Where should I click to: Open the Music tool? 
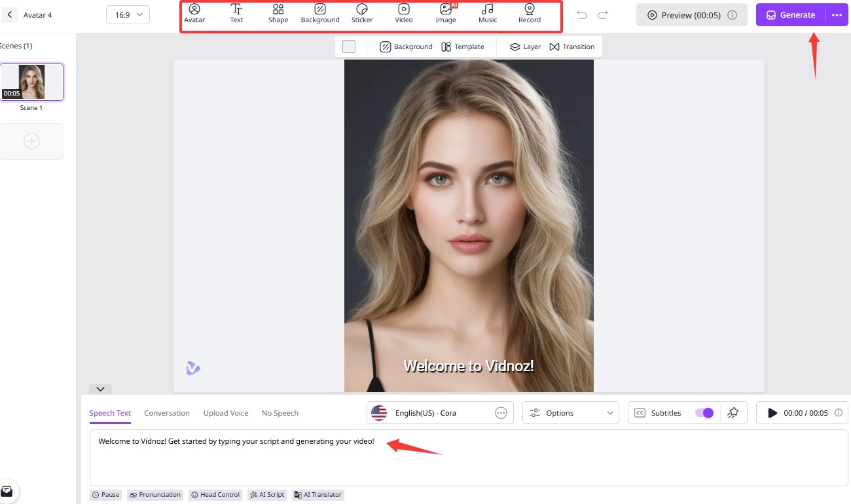pyautogui.click(x=488, y=13)
